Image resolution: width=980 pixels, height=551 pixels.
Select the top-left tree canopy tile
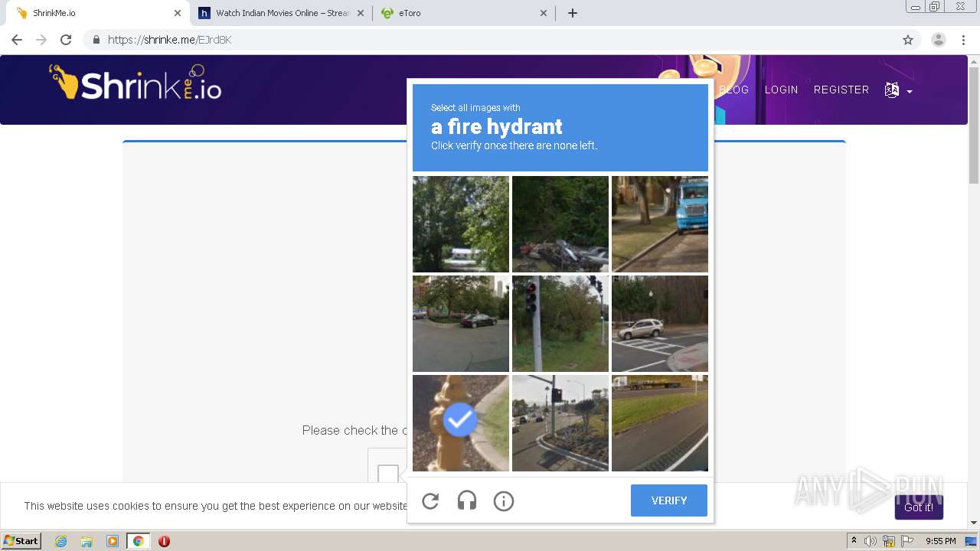pyautogui.click(x=461, y=224)
